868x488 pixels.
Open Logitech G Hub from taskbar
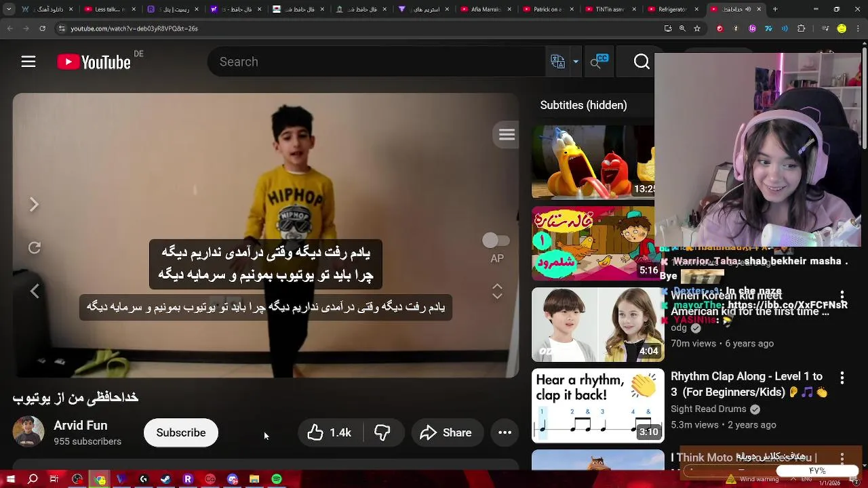pyautogui.click(x=144, y=479)
